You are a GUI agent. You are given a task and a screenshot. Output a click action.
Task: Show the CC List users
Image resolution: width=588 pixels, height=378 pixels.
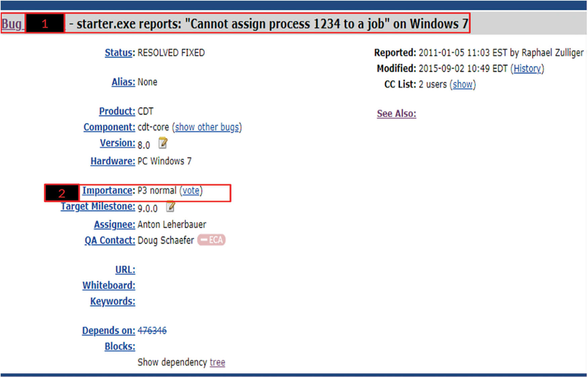462,84
